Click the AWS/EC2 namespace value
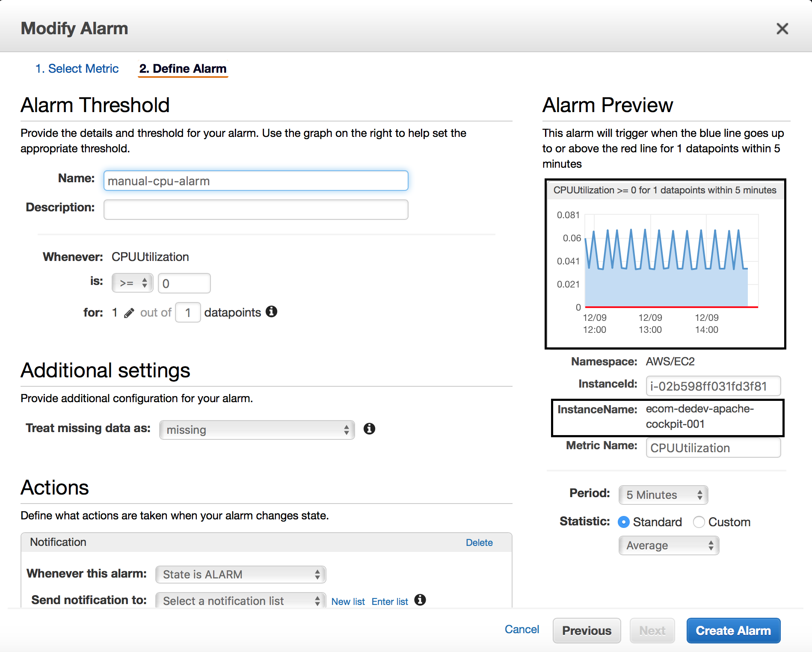The height and width of the screenshot is (652, 812). [x=670, y=362]
